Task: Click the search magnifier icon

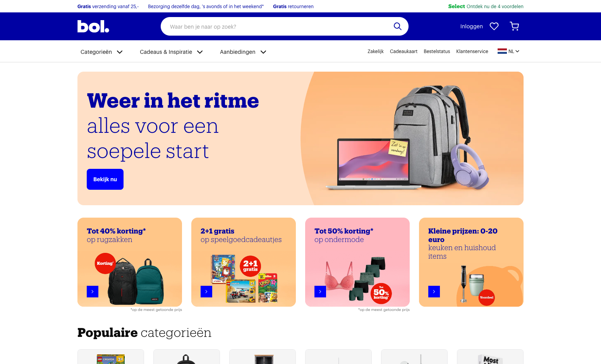Action: pyautogui.click(x=397, y=26)
